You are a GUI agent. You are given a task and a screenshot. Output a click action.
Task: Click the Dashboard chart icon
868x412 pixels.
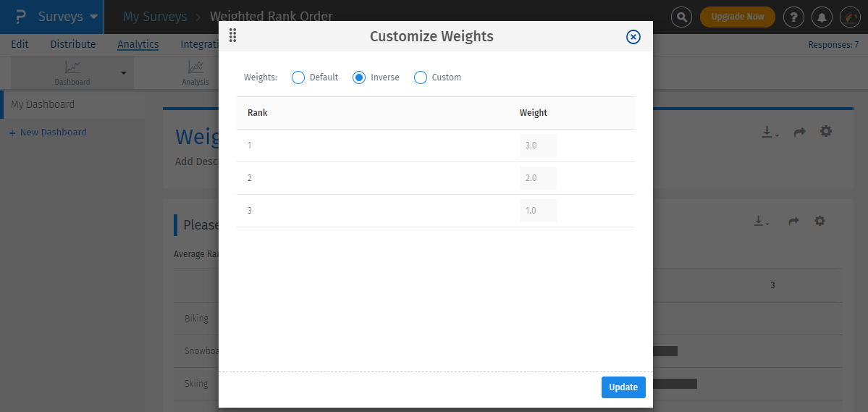click(x=72, y=67)
